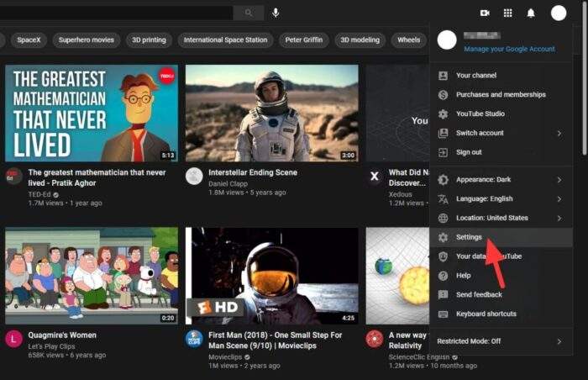Open the ScienceClic channel avatar
588x380 pixels.
tap(375, 339)
